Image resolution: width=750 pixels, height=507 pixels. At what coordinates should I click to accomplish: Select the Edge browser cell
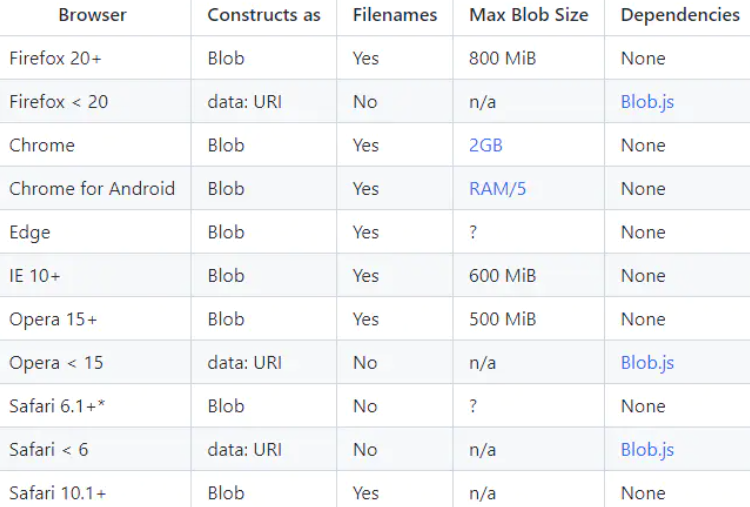30,232
